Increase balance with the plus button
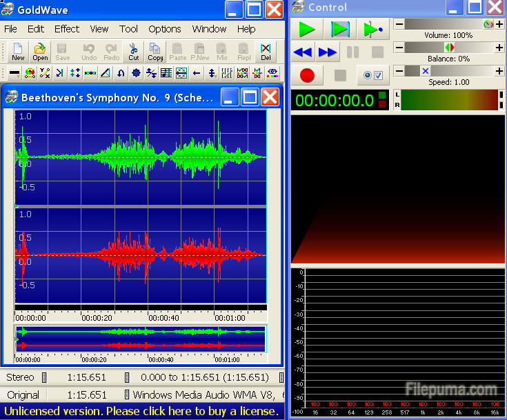This screenshot has width=507, height=420. pos(499,48)
